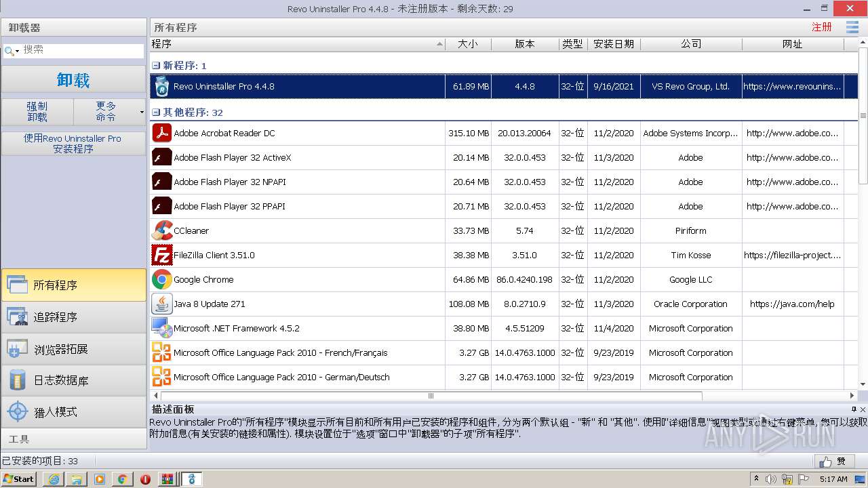The image size is (868, 488).
Task: Click the 搜索 search input field
Action: point(81,50)
